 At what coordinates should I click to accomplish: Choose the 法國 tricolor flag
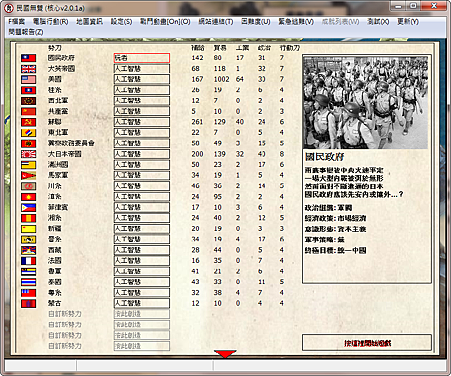(28, 261)
